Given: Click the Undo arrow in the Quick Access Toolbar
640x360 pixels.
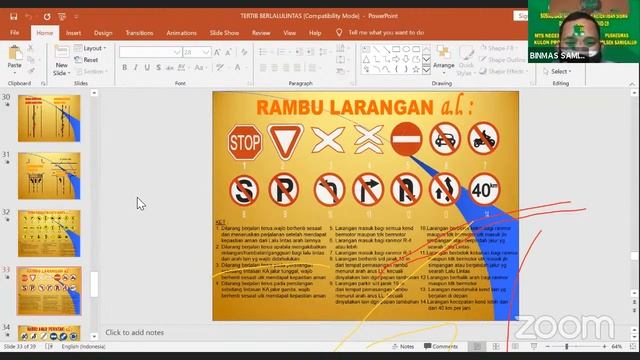Looking at the screenshot, I should click(x=29, y=16).
